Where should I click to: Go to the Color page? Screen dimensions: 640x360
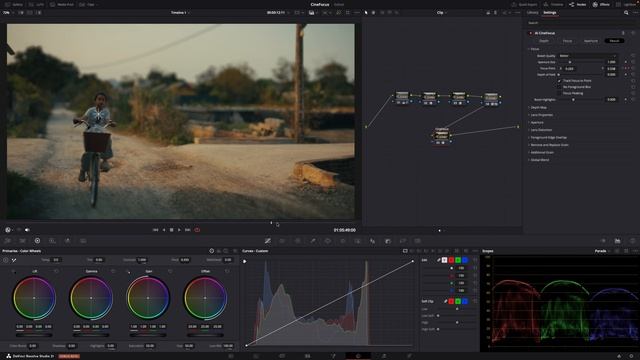[x=358, y=356]
